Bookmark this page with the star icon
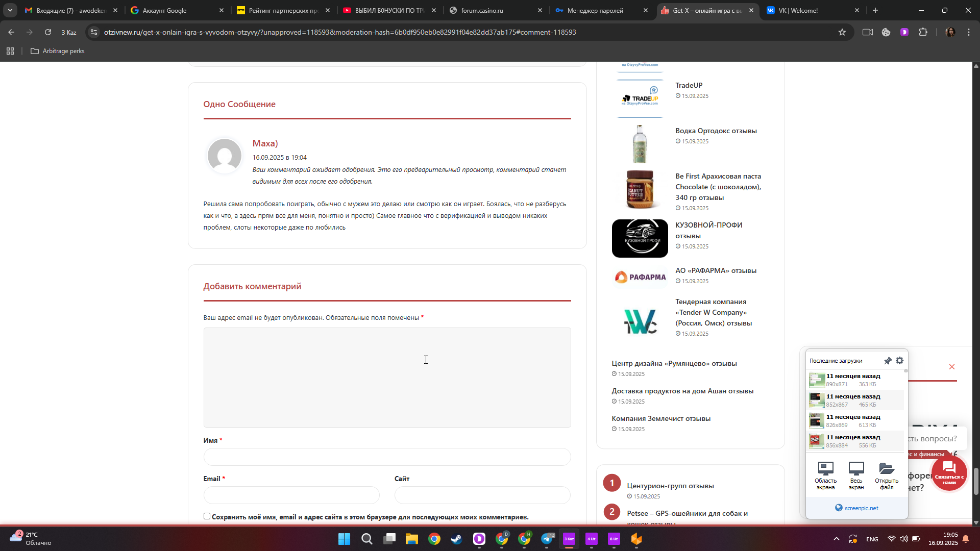The height and width of the screenshot is (551, 980). [842, 32]
